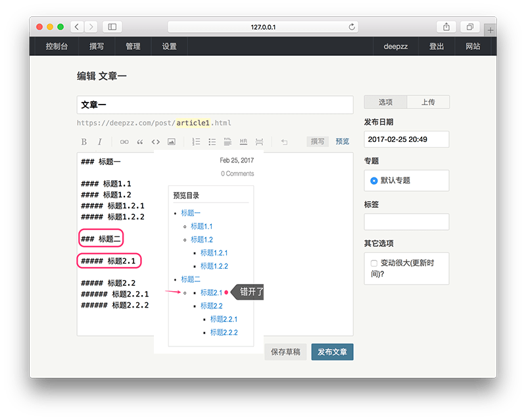Toggle the Safari sidebar button

112,27
